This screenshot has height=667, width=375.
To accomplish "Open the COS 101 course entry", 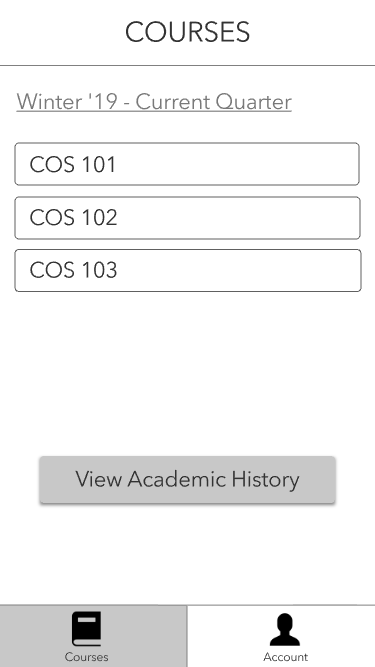I will [187, 164].
